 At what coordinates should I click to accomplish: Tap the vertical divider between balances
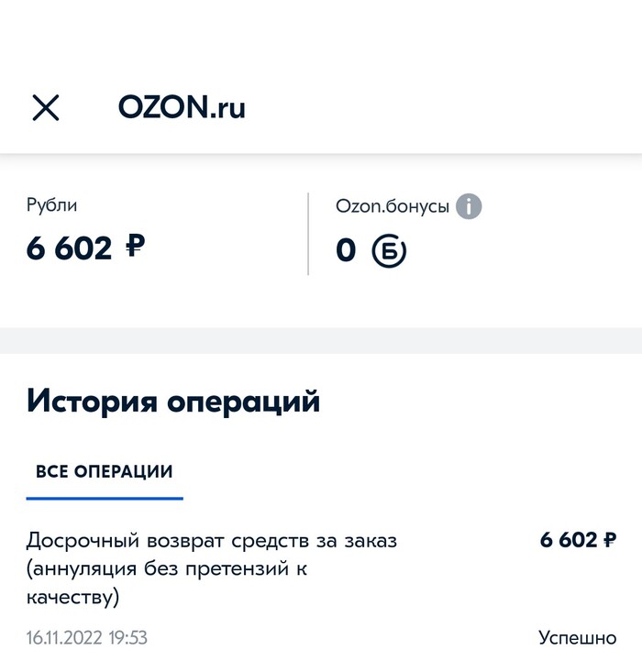(308, 234)
